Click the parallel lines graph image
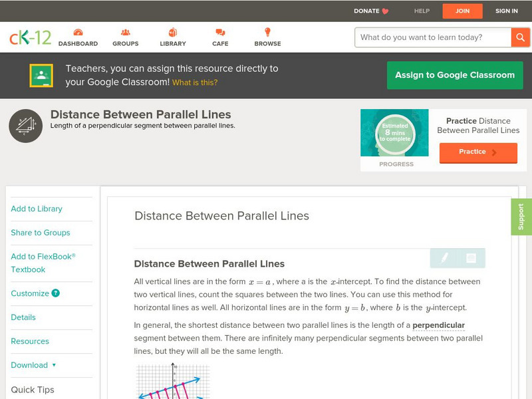The width and height of the screenshot is (532, 399). click(174, 380)
